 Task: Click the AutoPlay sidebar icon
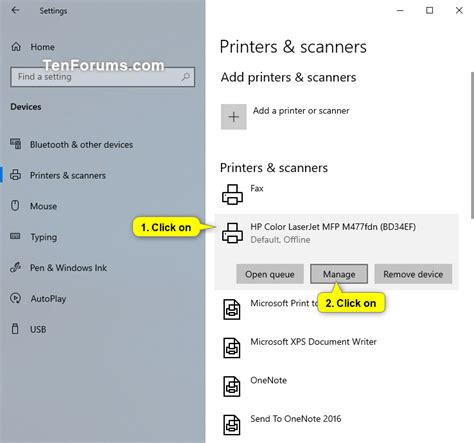tap(15, 298)
